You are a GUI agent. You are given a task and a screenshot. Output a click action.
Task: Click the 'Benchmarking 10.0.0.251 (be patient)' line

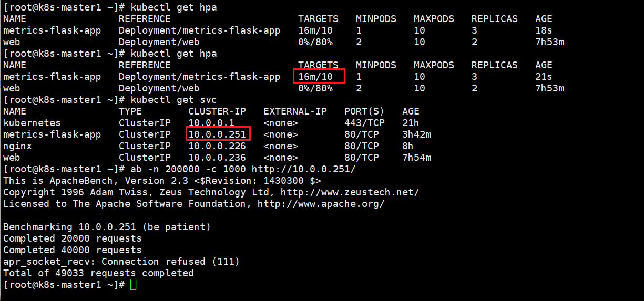[107, 227]
